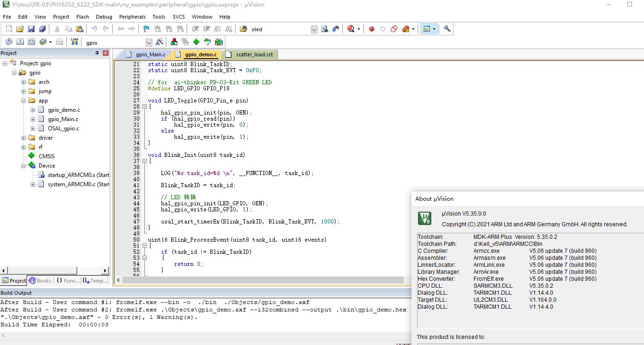644x345 pixels.
Task: Download to flash with LOAD icon
Action: pyautogui.click(x=75, y=42)
